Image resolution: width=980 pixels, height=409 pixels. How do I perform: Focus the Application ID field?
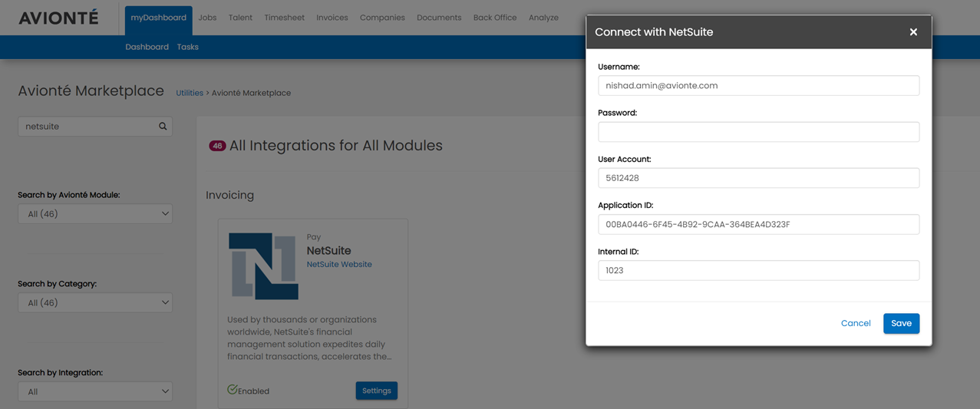(x=758, y=224)
